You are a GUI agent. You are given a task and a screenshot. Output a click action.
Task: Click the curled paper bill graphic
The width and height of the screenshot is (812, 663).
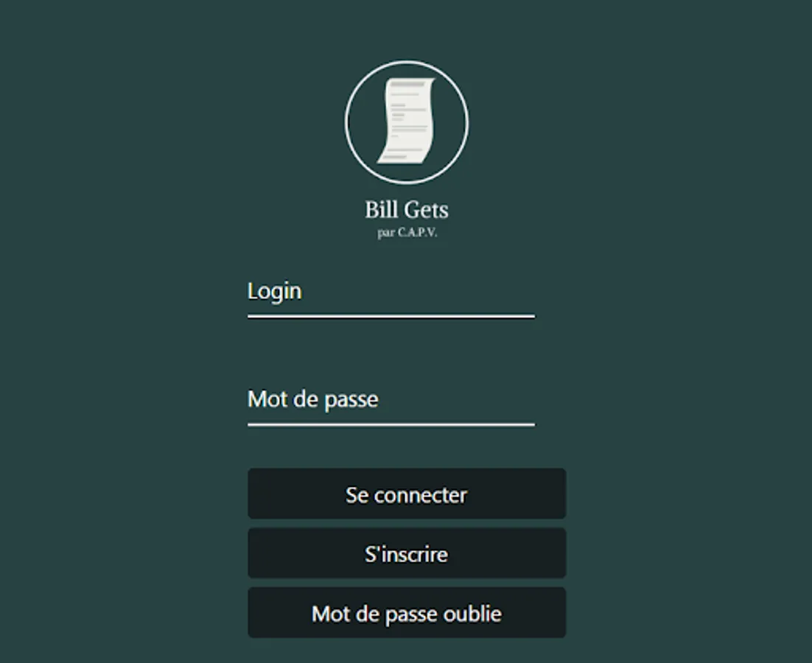click(x=407, y=121)
